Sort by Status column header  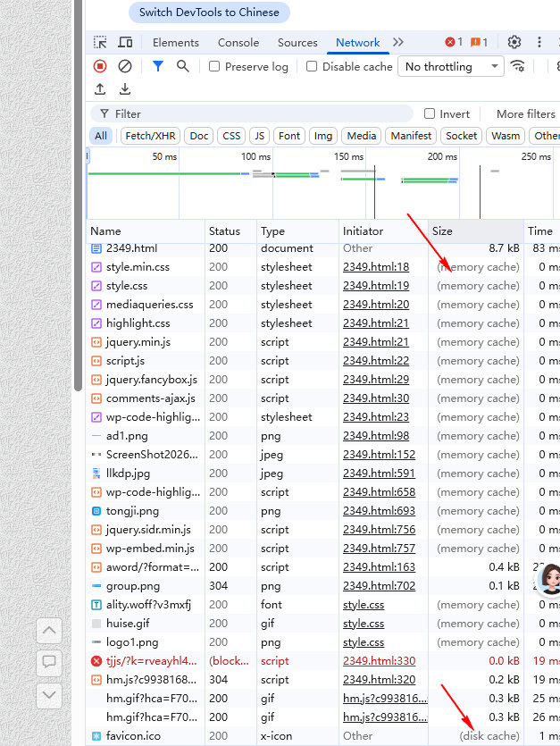[230, 231]
